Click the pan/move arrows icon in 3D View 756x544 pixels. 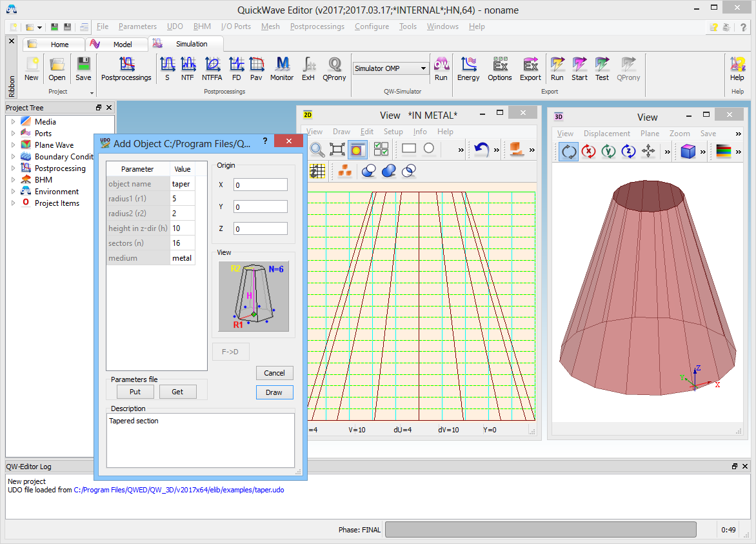point(648,152)
